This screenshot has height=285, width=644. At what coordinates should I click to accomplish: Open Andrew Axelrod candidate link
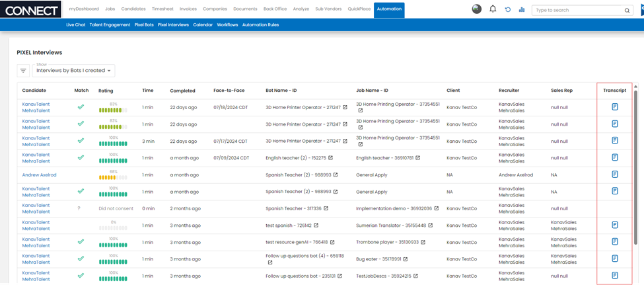(40, 175)
